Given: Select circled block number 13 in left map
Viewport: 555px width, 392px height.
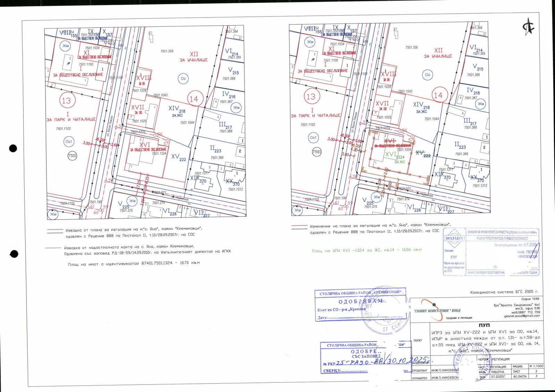Looking at the screenshot, I should click(66, 101).
